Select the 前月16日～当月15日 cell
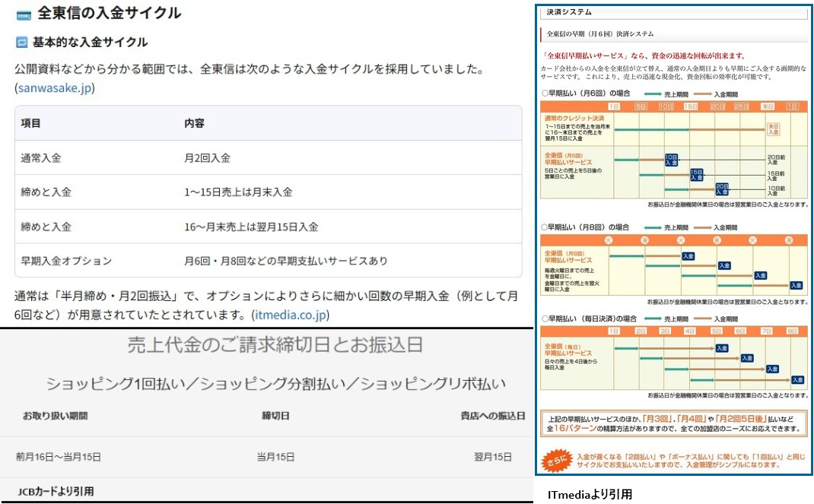This screenshot has width=814, height=504. coord(58,457)
